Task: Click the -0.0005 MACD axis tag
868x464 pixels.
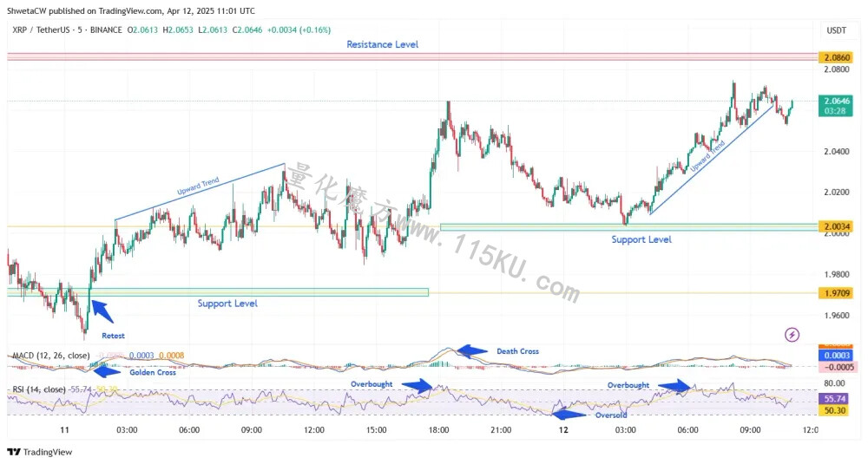Action: (x=838, y=367)
